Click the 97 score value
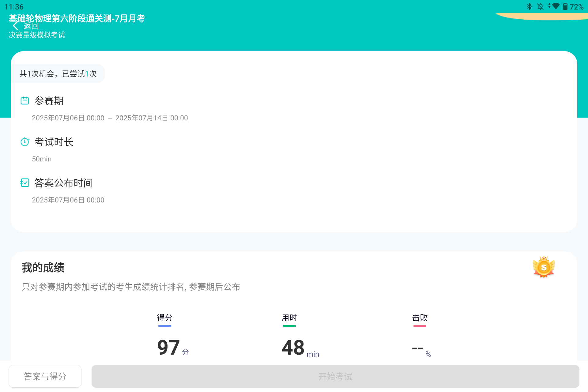Screen dimensions: 588x392 [168, 348]
